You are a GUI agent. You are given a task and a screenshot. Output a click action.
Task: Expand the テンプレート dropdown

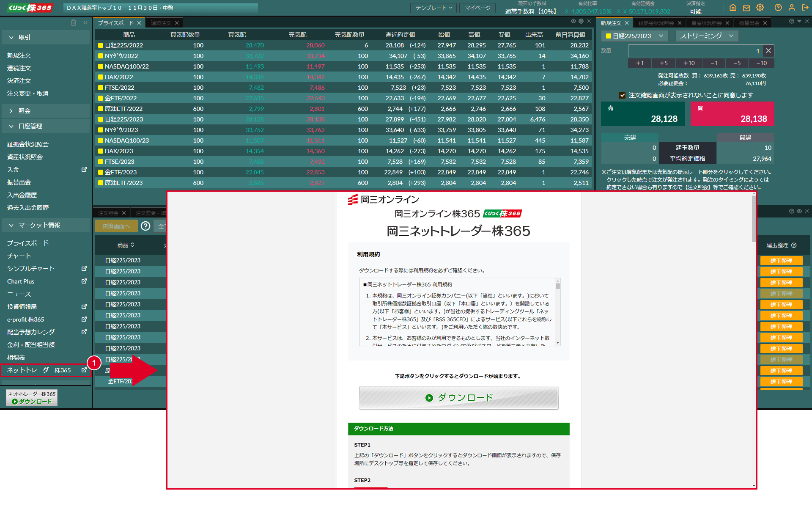pos(434,8)
